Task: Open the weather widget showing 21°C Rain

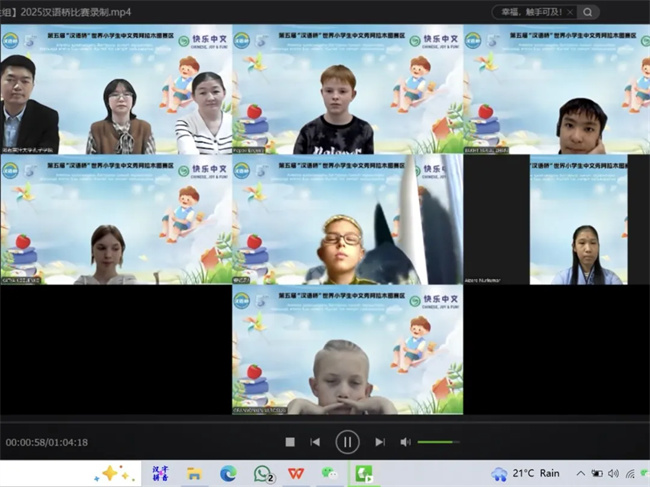Action: 526,473
